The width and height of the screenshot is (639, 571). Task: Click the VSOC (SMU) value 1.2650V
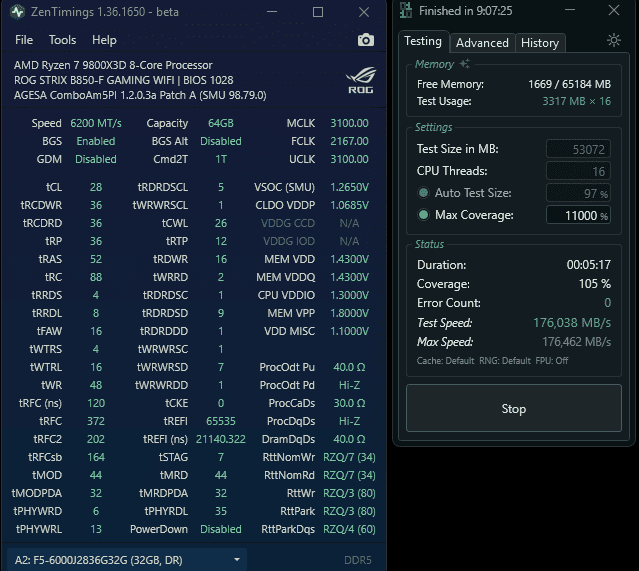point(349,187)
